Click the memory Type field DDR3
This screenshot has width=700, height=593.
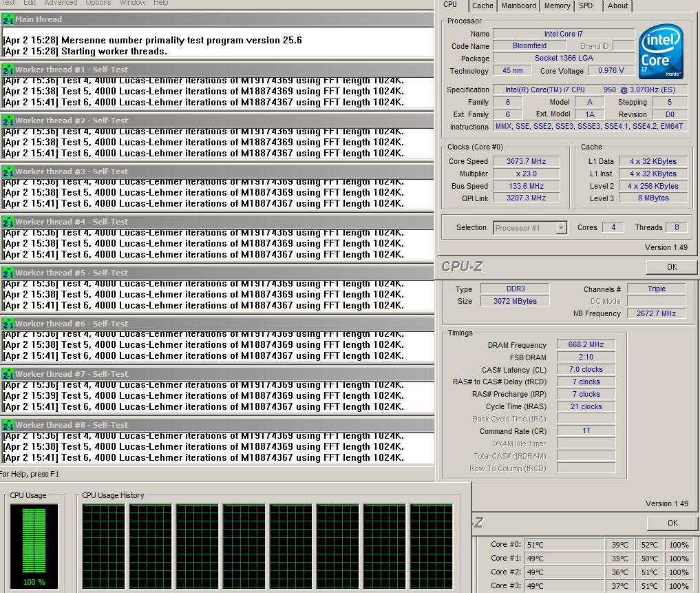pos(515,289)
